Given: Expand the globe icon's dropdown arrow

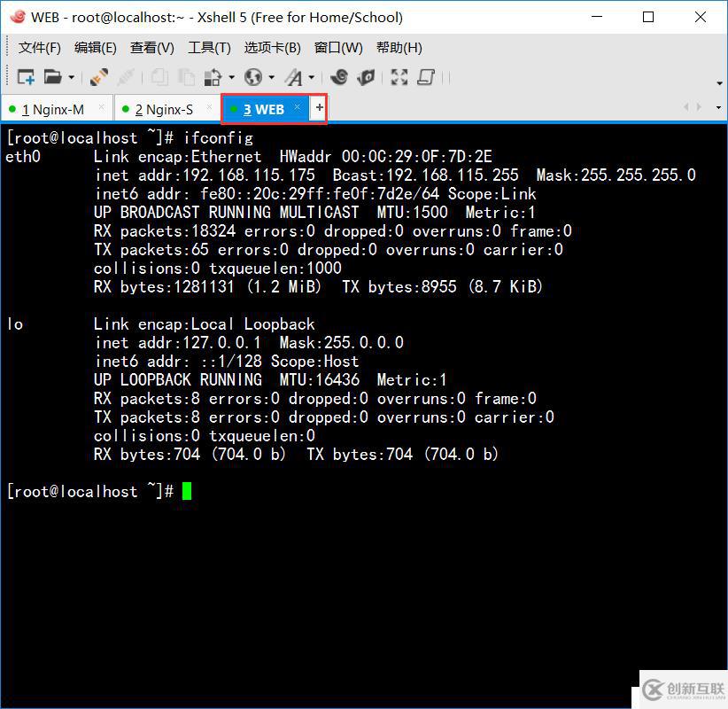Looking at the screenshot, I should [x=272, y=77].
